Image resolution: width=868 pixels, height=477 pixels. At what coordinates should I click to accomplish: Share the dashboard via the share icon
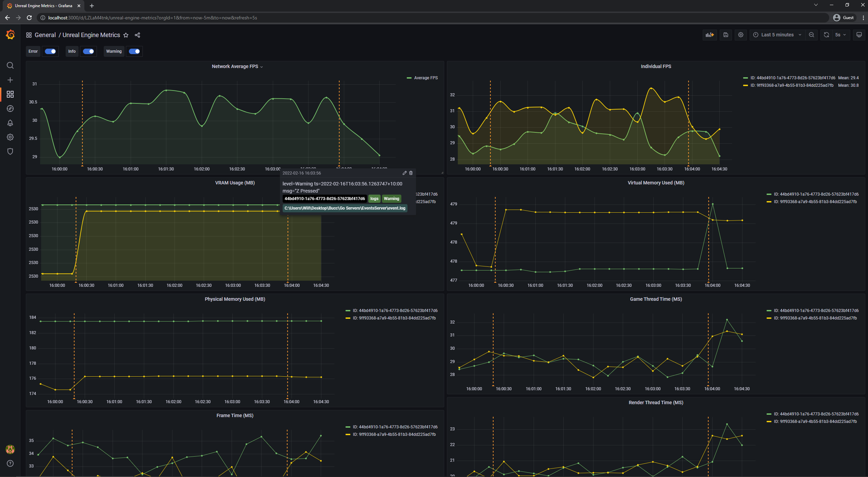click(137, 35)
